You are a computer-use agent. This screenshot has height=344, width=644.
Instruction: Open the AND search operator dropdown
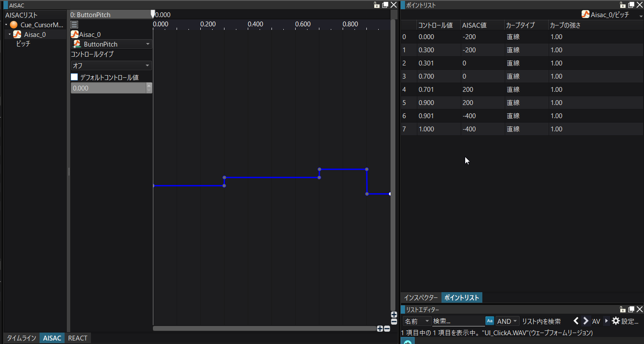[507, 321]
